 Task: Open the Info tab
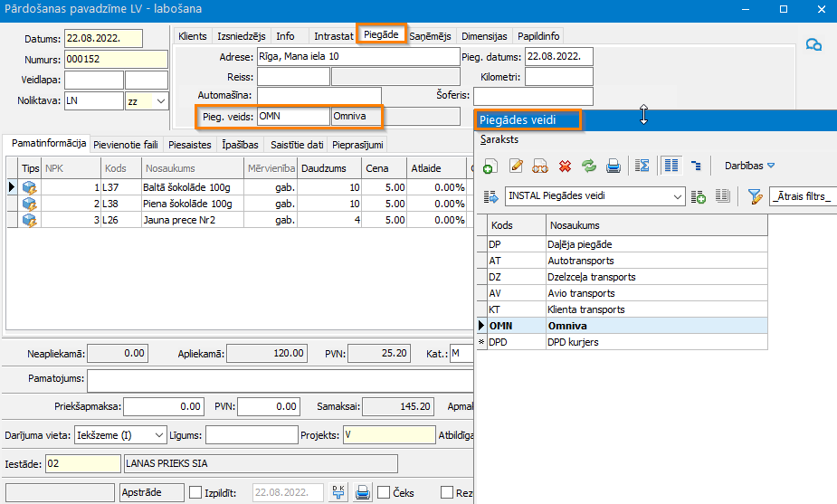coord(285,36)
